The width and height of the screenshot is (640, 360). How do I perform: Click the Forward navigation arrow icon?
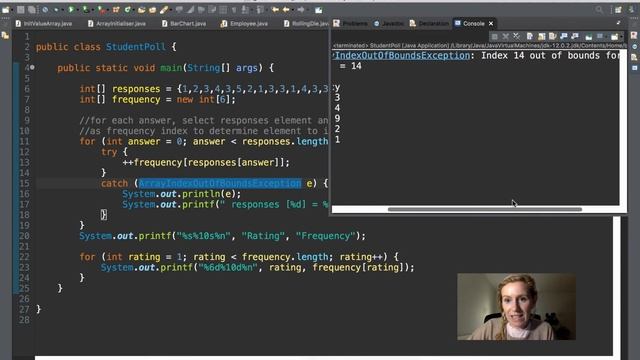point(301,9)
